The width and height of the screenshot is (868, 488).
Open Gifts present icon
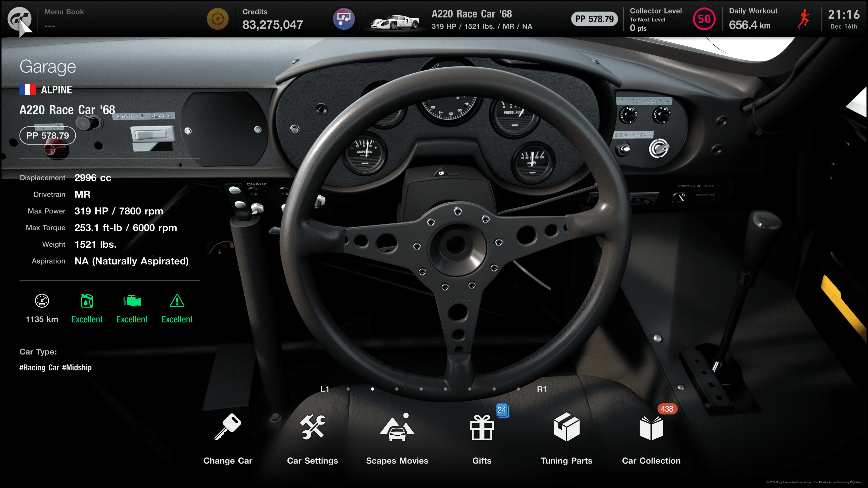click(482, 427)
